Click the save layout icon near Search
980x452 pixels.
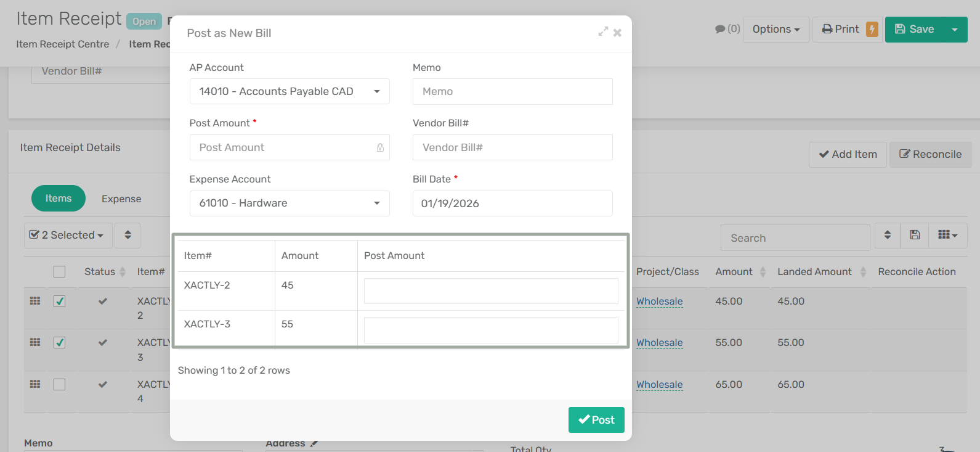915,235
